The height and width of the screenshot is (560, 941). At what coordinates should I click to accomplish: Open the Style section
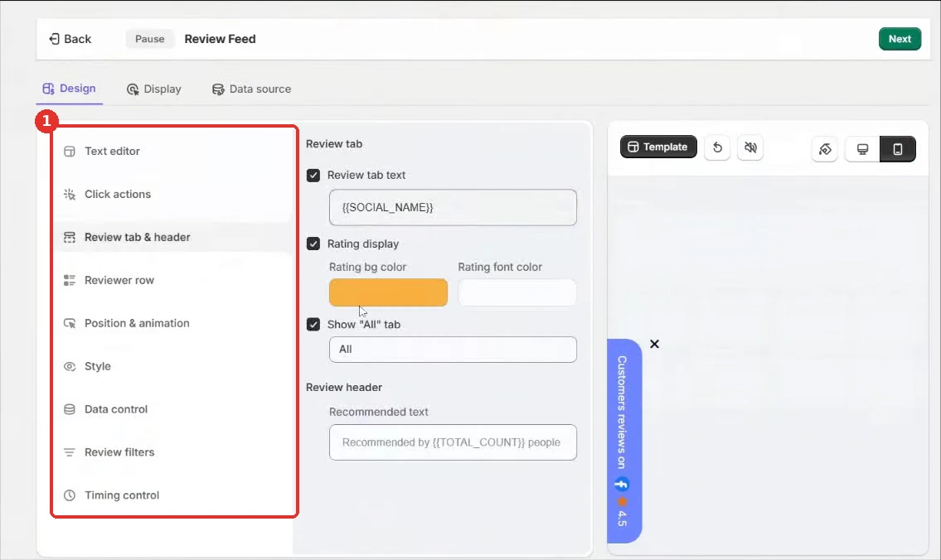[x=174, y=366]
